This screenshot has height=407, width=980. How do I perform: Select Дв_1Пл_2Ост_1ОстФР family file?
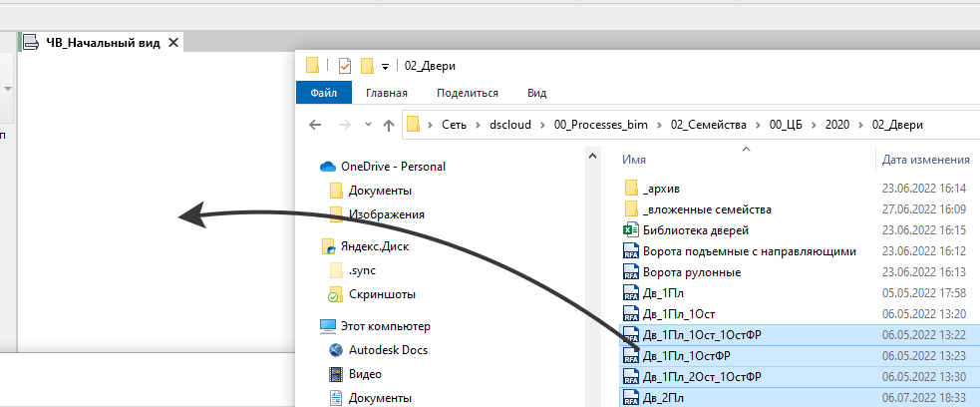pos(701,377)
